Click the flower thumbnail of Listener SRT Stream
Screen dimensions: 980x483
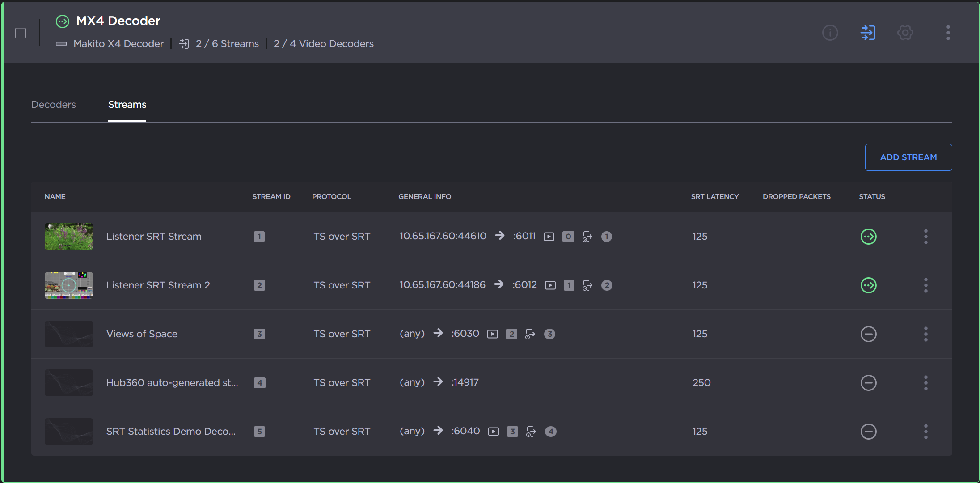[69, 237]
